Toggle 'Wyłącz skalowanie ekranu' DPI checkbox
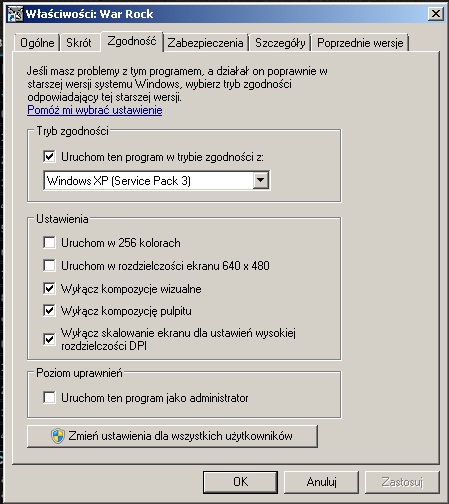Viewport: 449px width, 504px height. tap(49, 339)
